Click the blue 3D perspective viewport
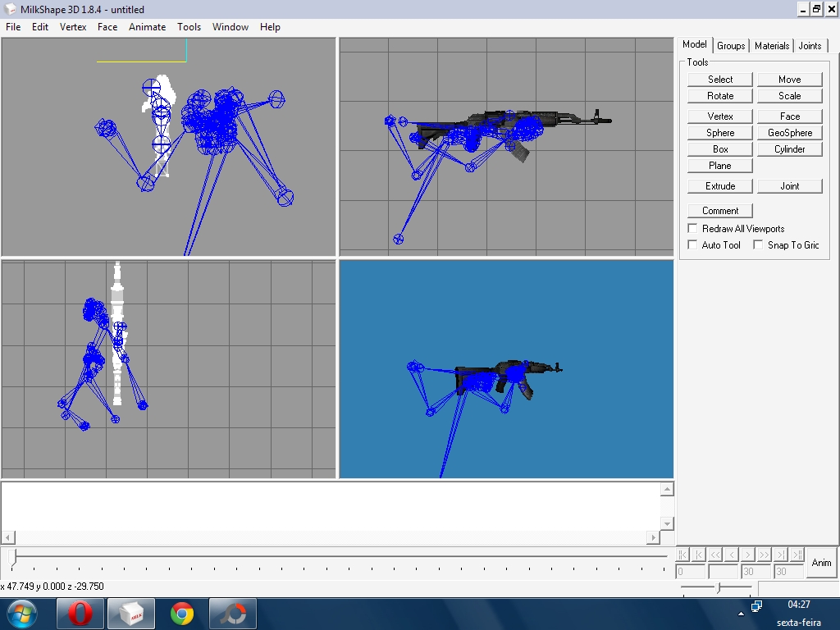This screenshot has height=630, width=840. tap(506, 369)
